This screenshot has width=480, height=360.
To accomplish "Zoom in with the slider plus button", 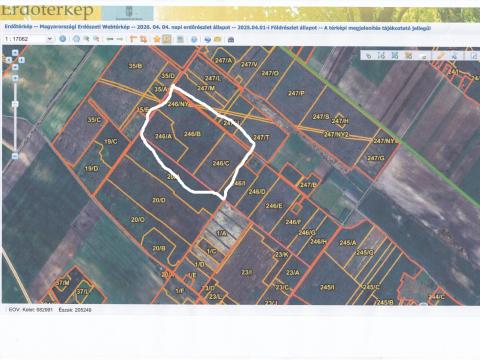I will click(x=15, y=78).
